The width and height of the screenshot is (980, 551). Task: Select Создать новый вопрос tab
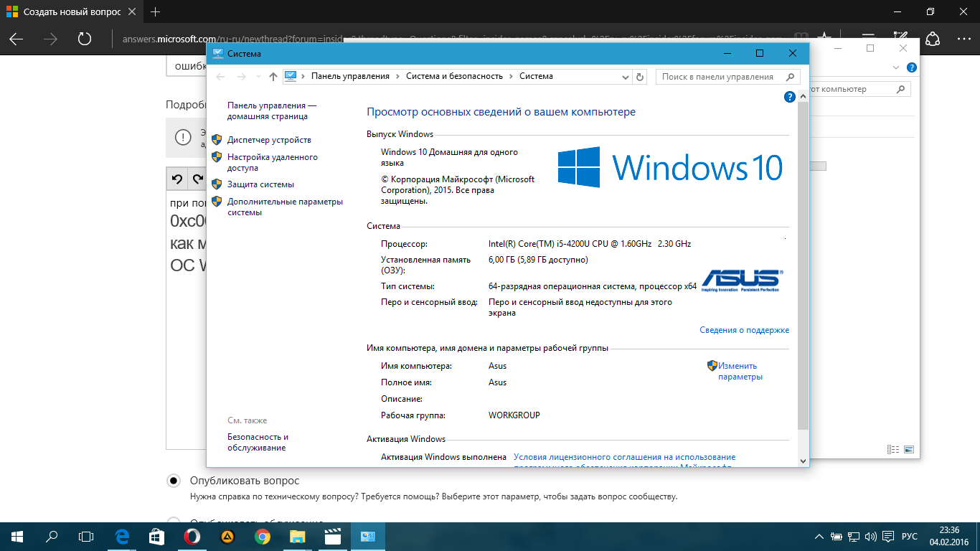point(72,12)
